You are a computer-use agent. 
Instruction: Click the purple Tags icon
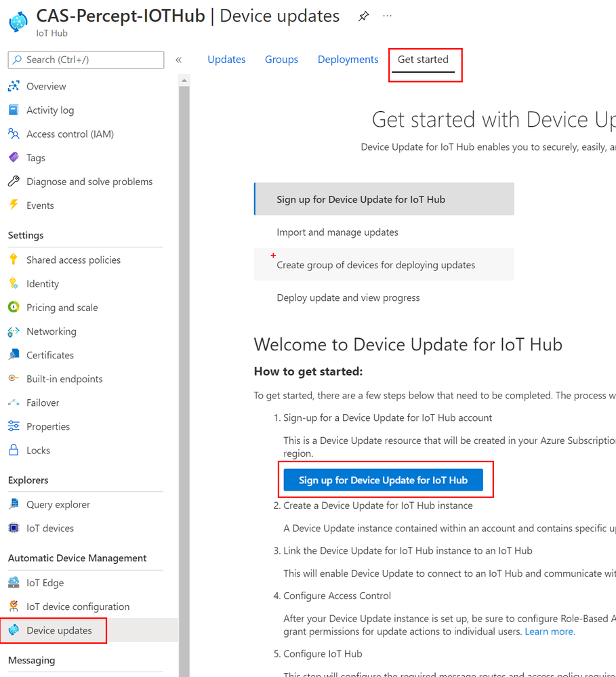14,157
